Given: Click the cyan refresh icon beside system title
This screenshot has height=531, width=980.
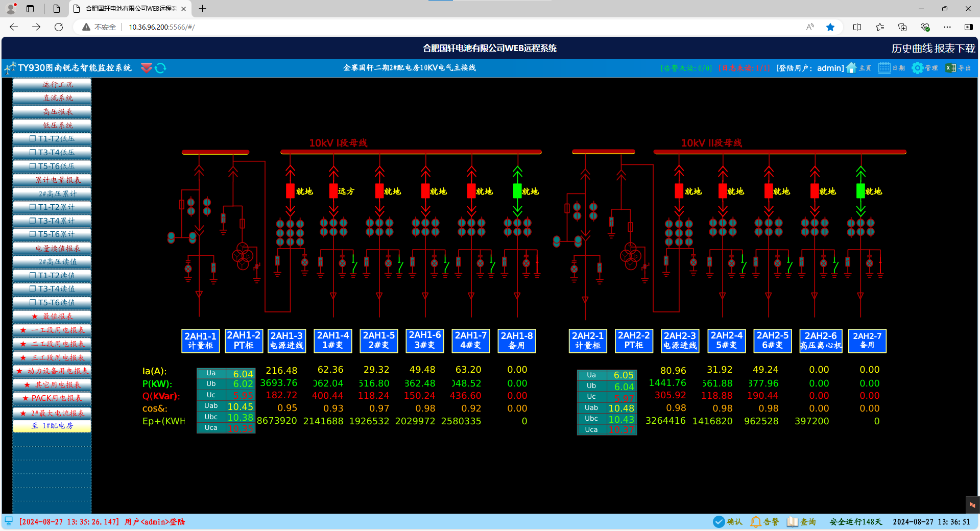Looking at the screenshot, I should coord(160,68).
